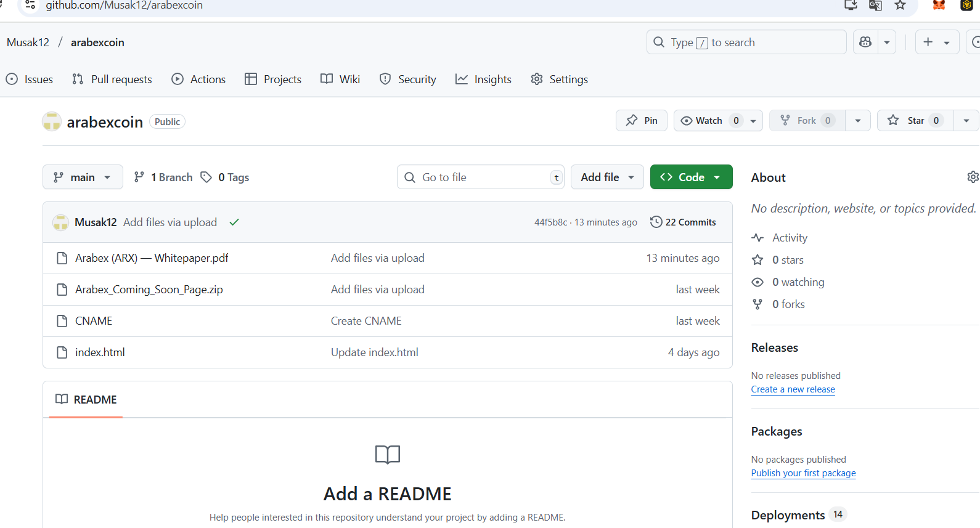Bookmark page with browser star icon
This screenshot has height=528, width=980.
pyautogui.click(x=900, y=6)
